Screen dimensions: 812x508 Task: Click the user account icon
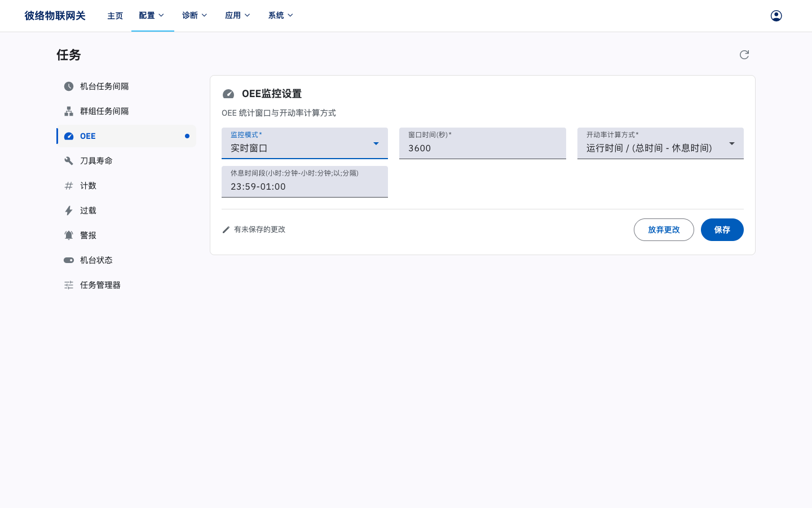776,16
